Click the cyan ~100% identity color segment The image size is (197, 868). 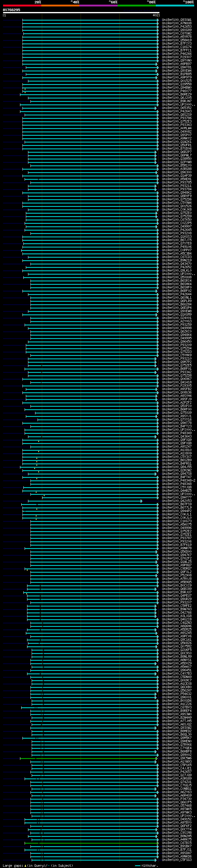[x=175, y=6]
